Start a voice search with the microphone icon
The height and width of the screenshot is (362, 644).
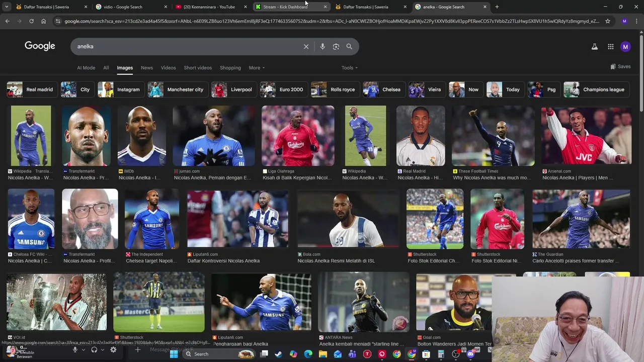(x=323, y=46)
